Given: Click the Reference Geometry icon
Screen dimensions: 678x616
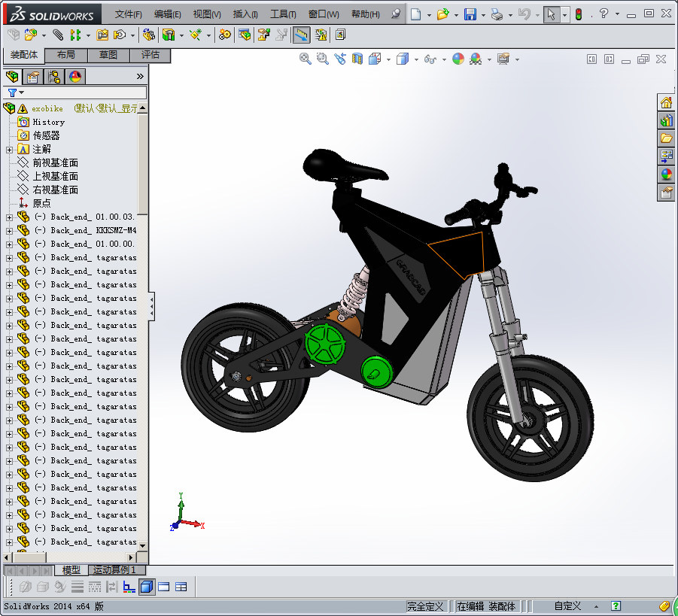Looking at the screenshot, I should [x=196, y=35].
